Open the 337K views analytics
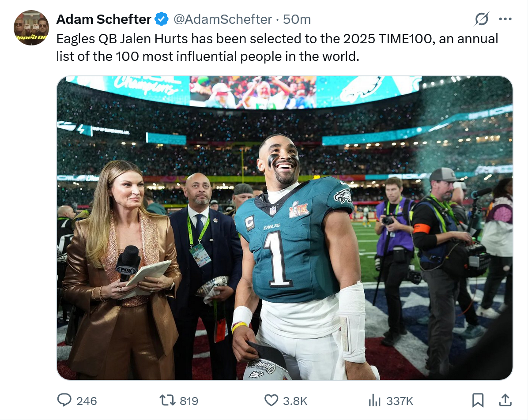The width and height of the screenshot is (528, 420). click(x=400, y=401)
